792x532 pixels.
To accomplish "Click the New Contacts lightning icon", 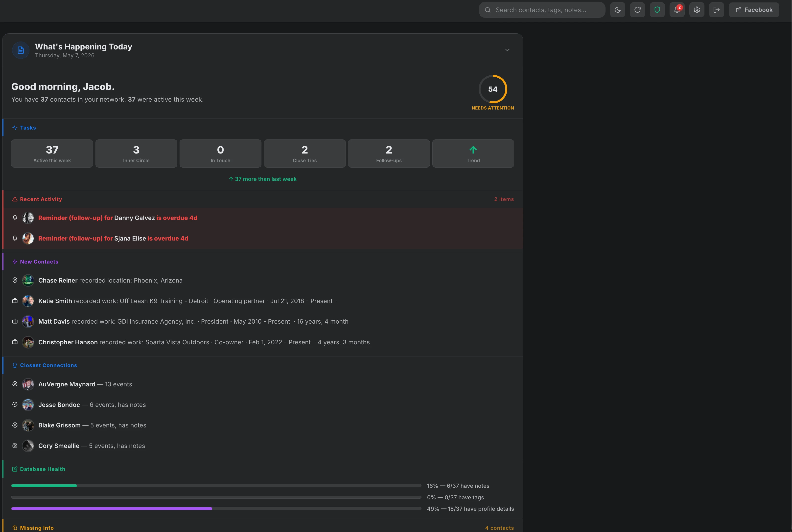I will (15, 262).
